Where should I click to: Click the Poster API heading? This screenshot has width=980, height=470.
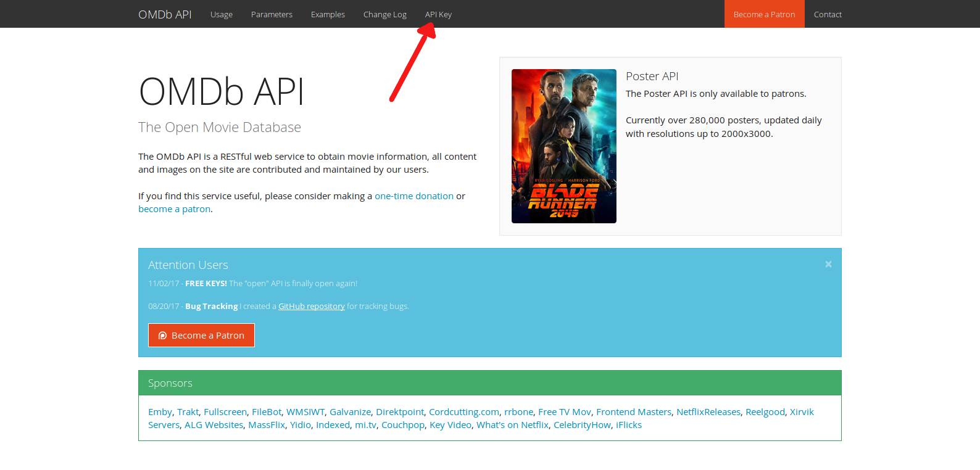(x=652, y=76)
